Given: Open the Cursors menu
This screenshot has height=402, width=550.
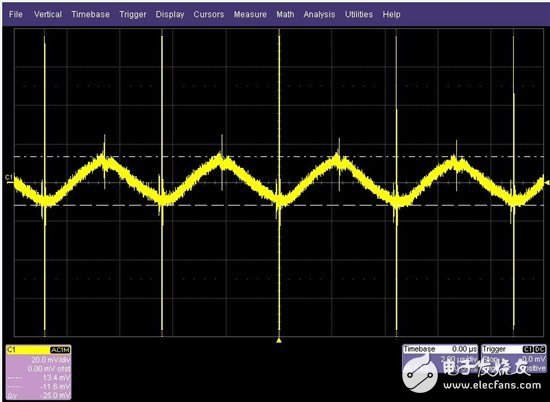Looking at the screenshot, I should point(209,14).
